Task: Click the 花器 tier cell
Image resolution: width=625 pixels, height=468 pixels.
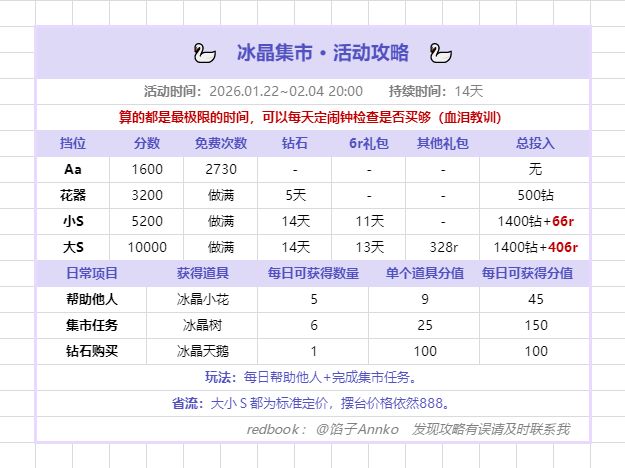Action: (73, 195)
